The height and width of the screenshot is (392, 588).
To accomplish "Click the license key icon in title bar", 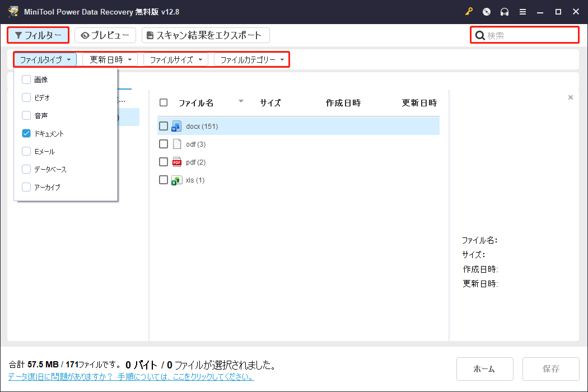I will tap(469, 11).
